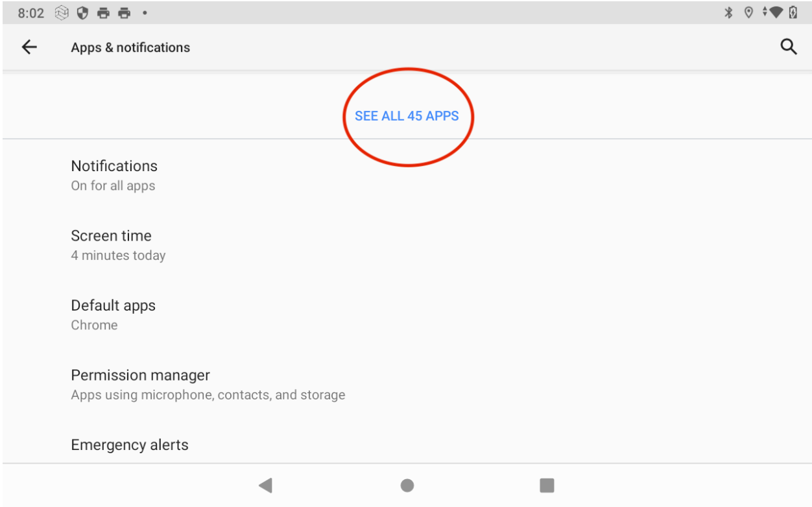
Task: Open search with the magnifier icon
Action: click(788, 47)
